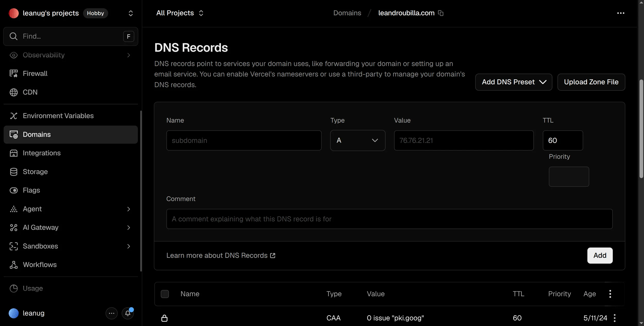Open the team switcher chevrons
This screenshot has height=326, width=644.
tap(131, 13)
